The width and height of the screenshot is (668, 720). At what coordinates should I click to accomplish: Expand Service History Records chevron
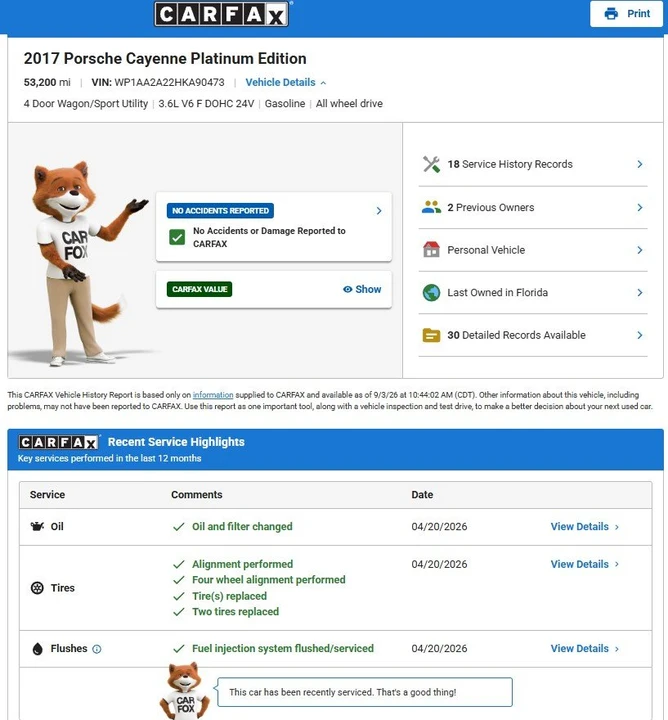640,164
